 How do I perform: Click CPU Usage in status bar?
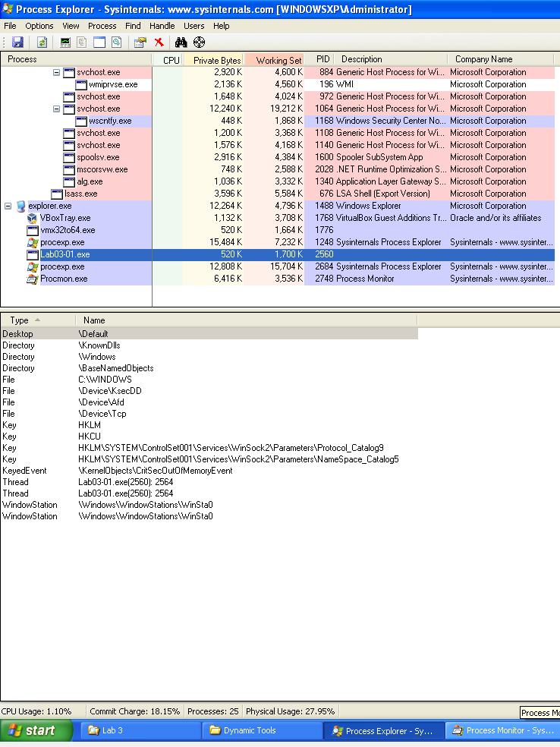[x=36, y=711]
